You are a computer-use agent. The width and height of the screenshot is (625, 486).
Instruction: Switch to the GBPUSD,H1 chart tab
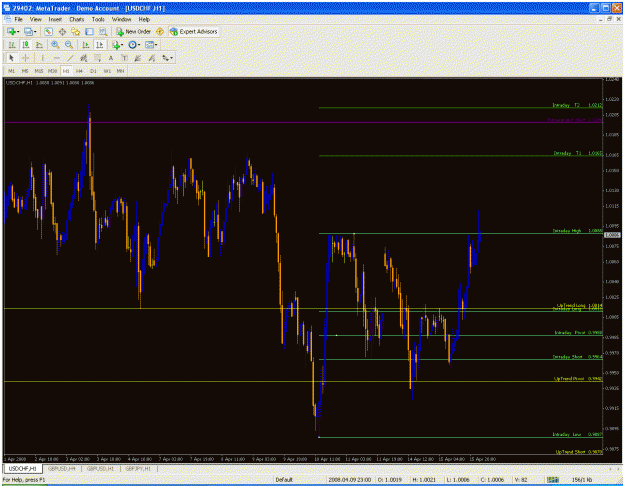pyautogui.click(x=100, y=468)
